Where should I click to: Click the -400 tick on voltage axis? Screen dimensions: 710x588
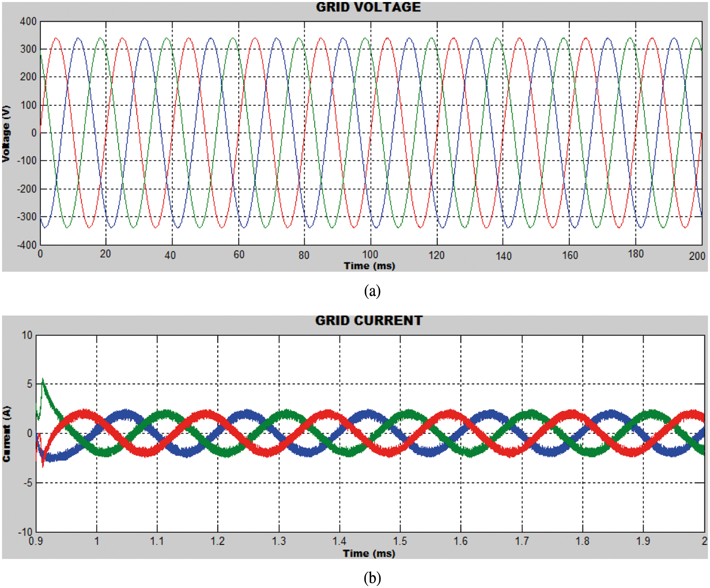27,245
